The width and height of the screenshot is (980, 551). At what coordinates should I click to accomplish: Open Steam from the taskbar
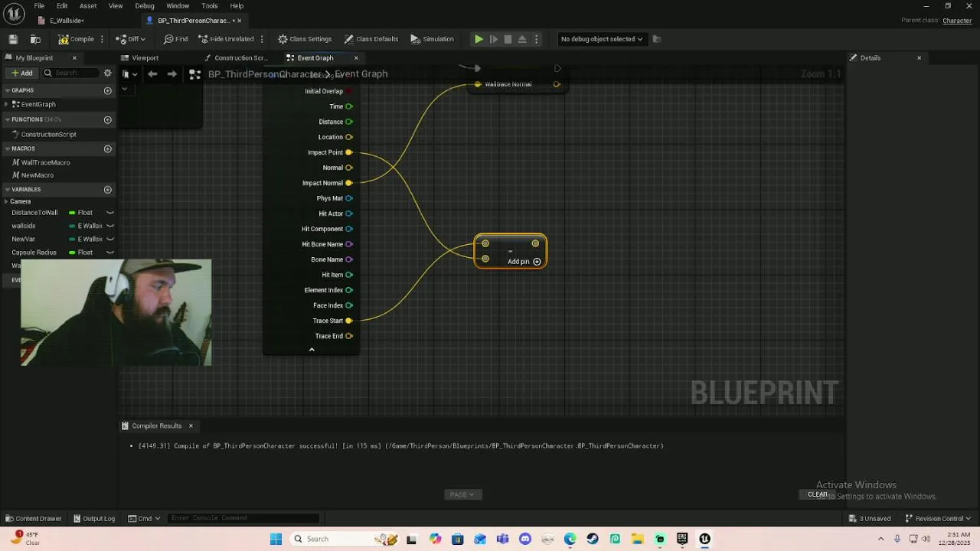pyautogui.click(x=593, y=539)
